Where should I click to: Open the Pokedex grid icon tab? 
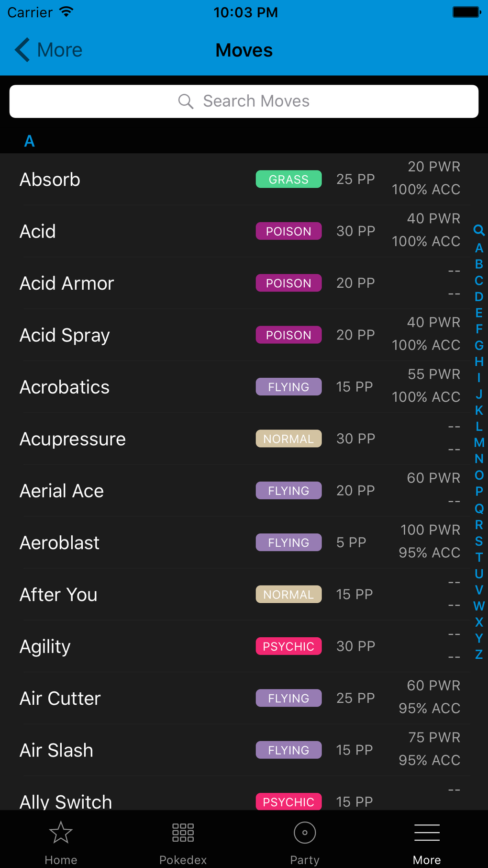point(183,833)
